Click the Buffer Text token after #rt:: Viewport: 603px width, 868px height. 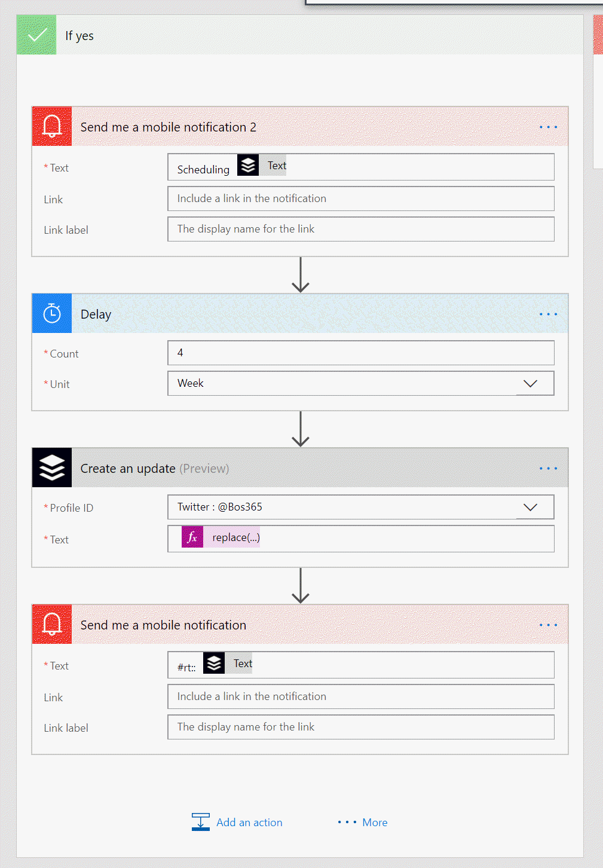[228, 664]
